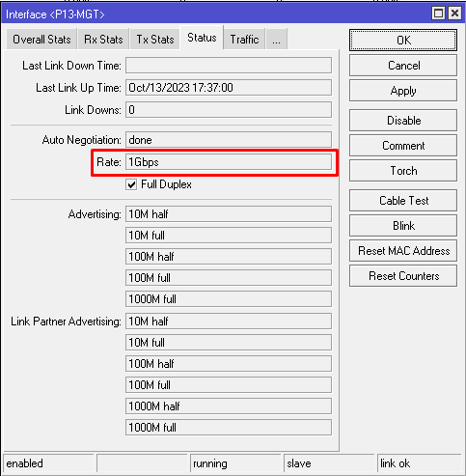Click the 'slave' status bar entry
Image resolution: width=466 pixels, height=476 pixels.
[329, 463]
